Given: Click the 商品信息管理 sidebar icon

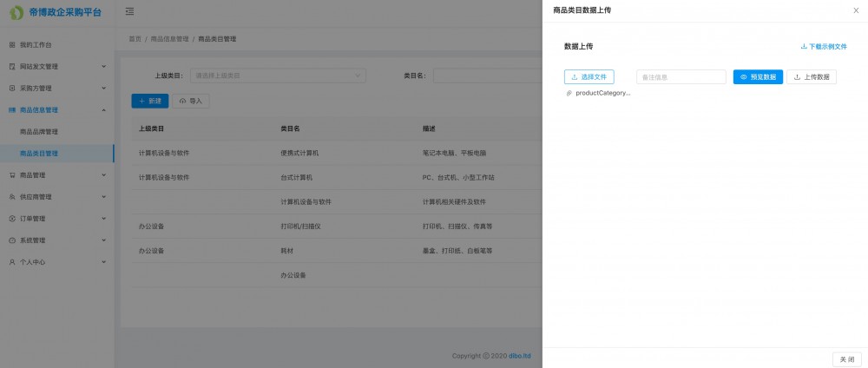Looking at the screenshot, I should (x=12, y=110).
